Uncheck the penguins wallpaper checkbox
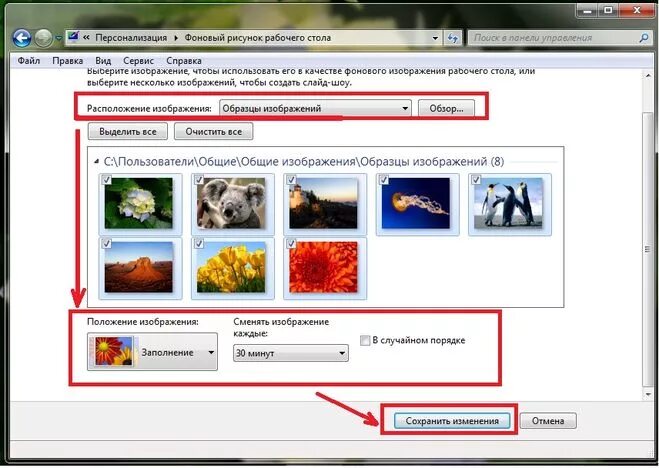Viewport: 659px width, 468px height. 476,180
